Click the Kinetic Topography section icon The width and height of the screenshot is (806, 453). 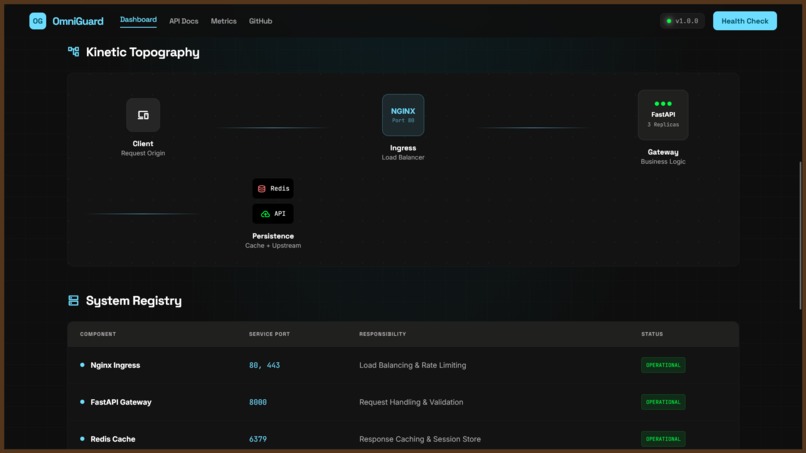click(74, 51)
